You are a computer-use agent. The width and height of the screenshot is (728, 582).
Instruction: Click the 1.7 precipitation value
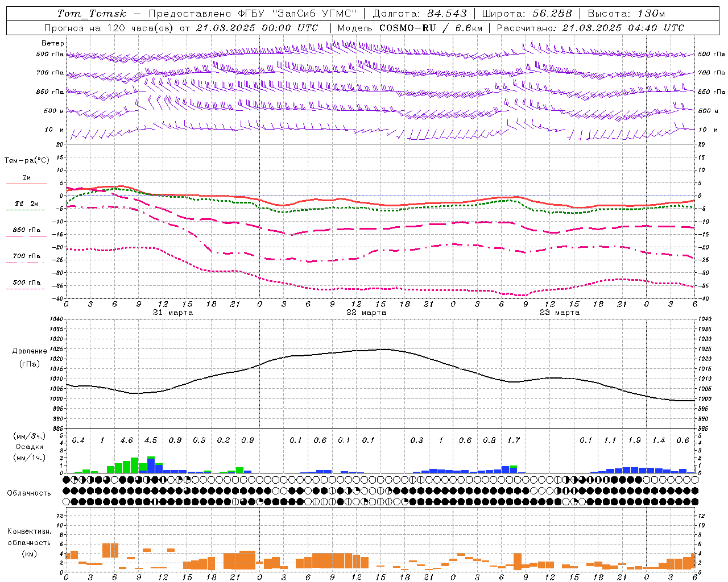click(514, 440)
